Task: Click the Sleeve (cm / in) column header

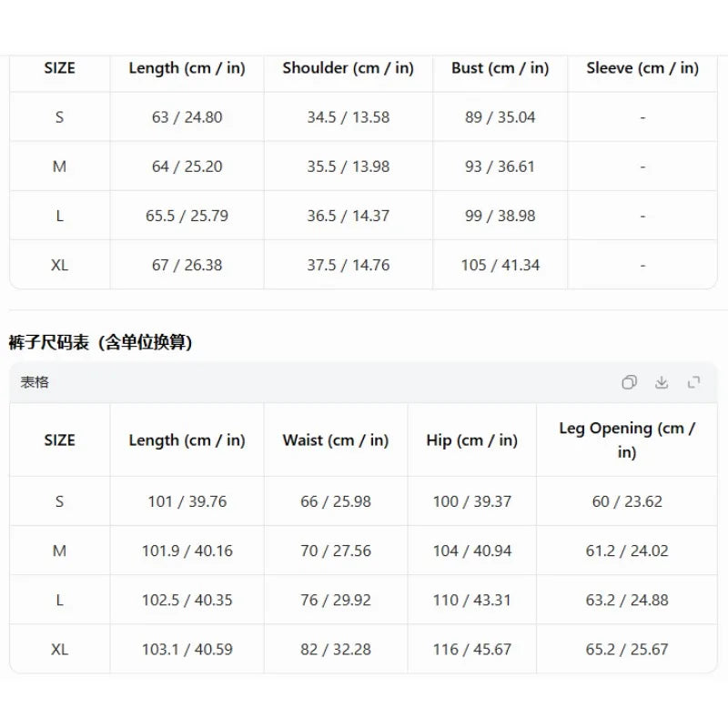Action: pyautogui.click(x=642, y=67)
